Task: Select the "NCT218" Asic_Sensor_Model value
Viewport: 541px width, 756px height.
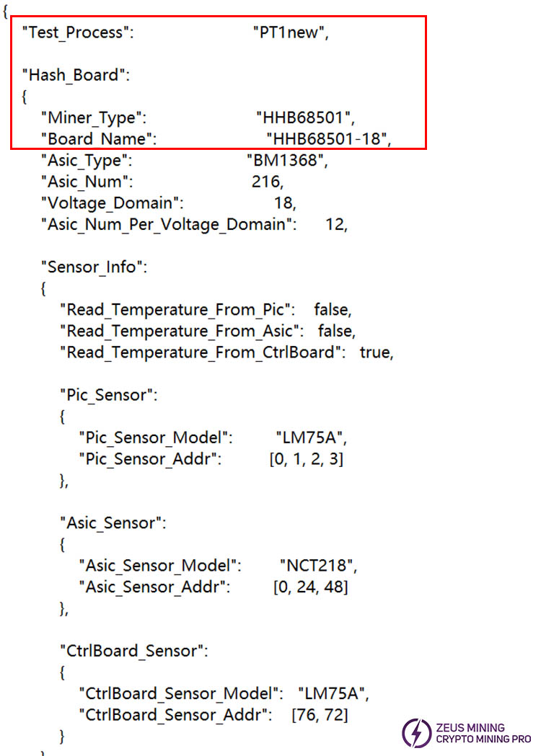Action: pyautogui.click(x=318, y=566)
